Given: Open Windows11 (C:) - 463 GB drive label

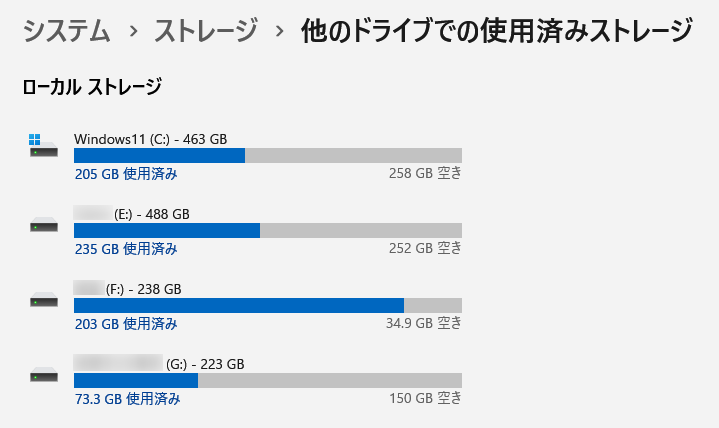Looking at the screenshot, I should (151, 139).
